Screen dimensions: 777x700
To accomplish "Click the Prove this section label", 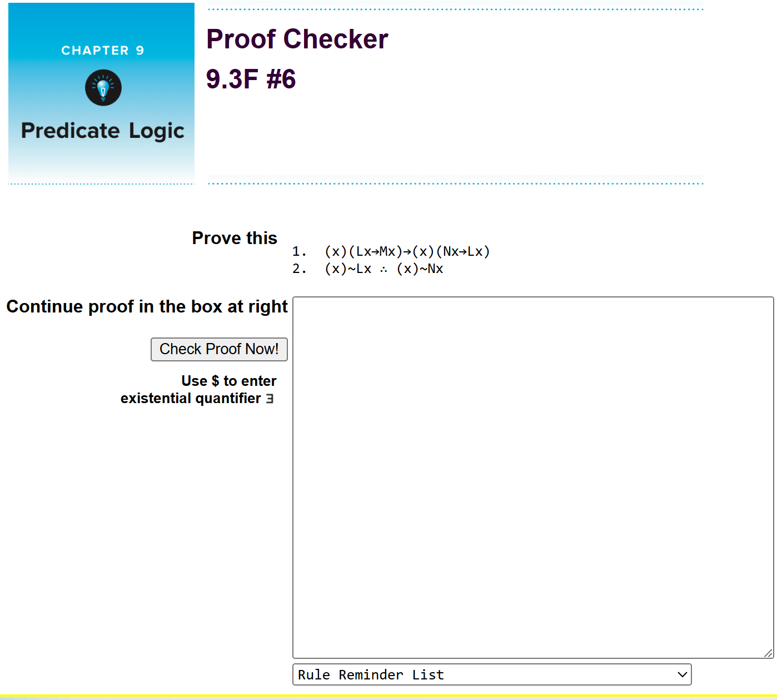I will click(x=234, y=238).
